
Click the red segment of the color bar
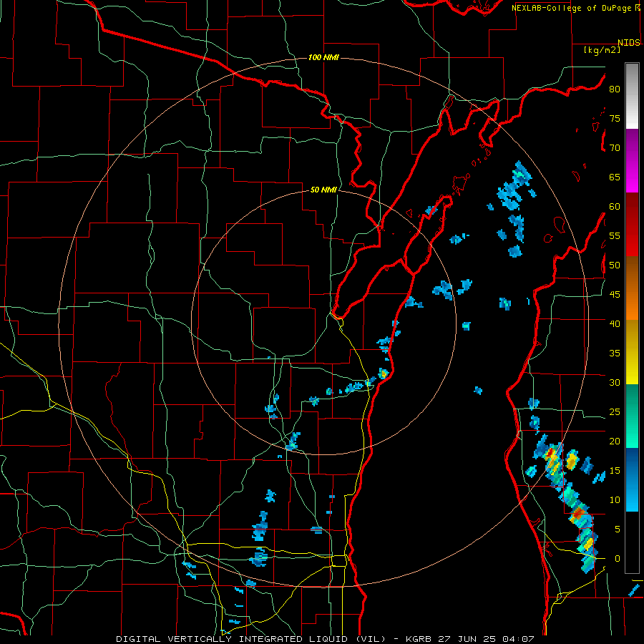click(x=632, y=225)
